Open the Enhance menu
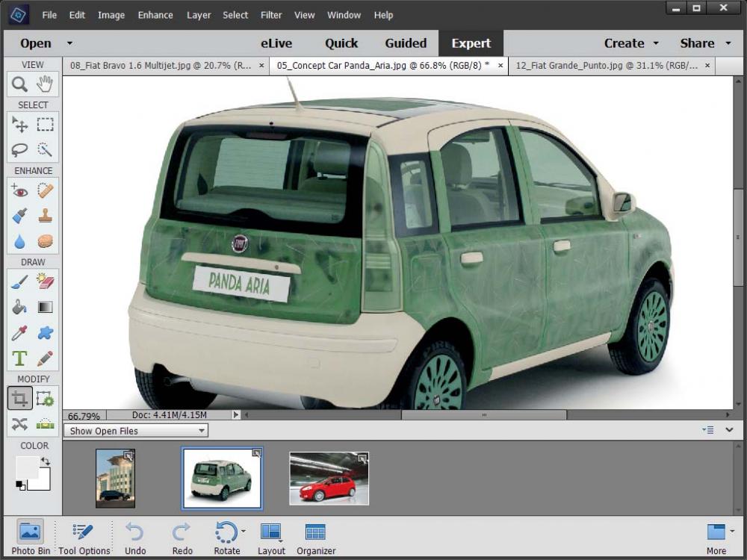 tap(155, 15)
